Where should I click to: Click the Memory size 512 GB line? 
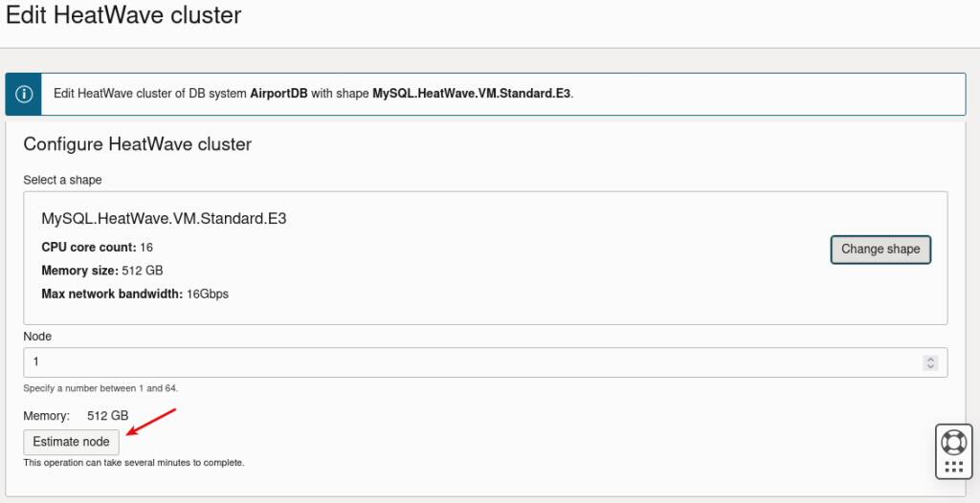click(102, 271)
